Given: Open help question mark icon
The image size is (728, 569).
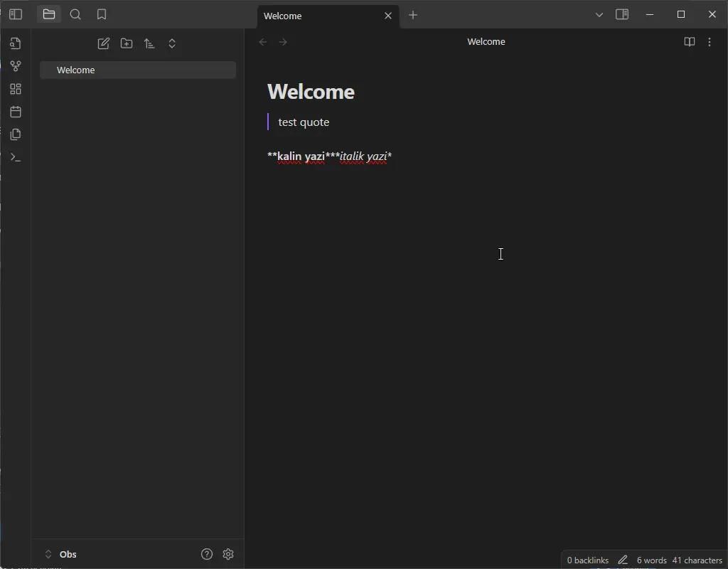Looking at the screenshot, I should [207, 554].
